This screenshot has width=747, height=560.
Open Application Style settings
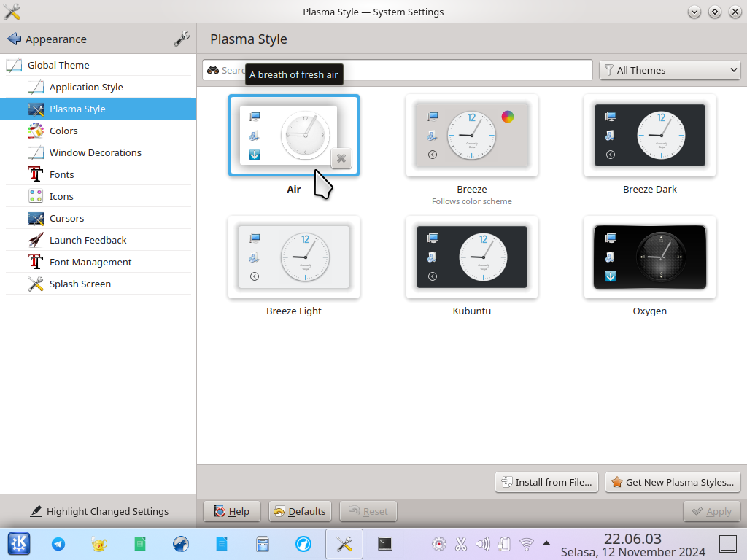[98, 87]
